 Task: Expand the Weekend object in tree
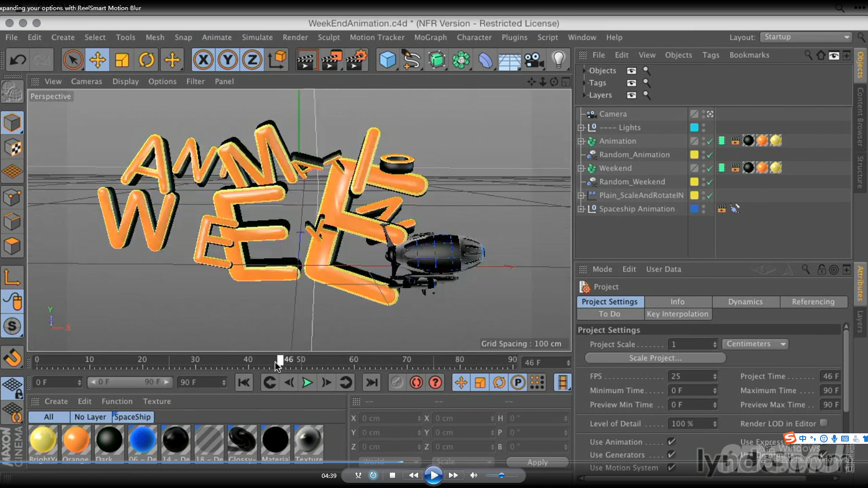(x=581, y=168)
